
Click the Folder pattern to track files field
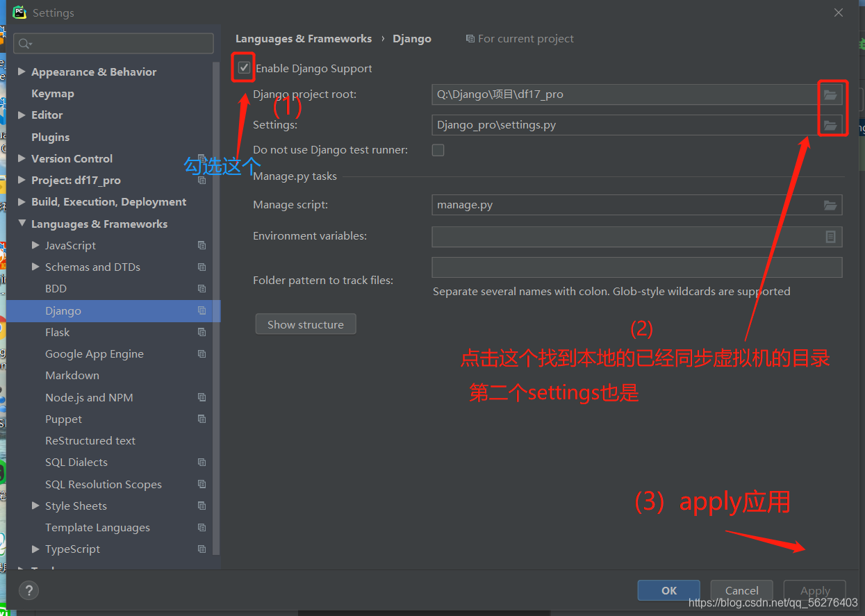pyautogui.click(x=637, y=267)
